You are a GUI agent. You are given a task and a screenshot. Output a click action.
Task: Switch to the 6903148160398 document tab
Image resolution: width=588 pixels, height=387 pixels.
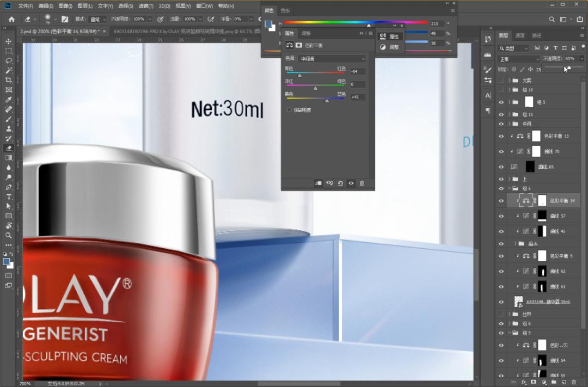coord(187,31)
